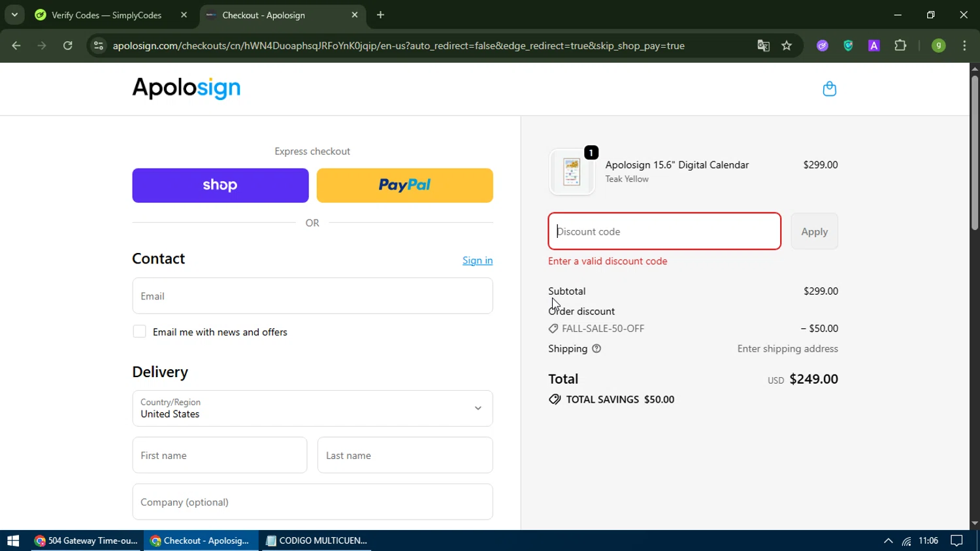The height and width of the screenshot is (551, 980).
Task: Click the purple round extension icon
Action: coord(823,46)
